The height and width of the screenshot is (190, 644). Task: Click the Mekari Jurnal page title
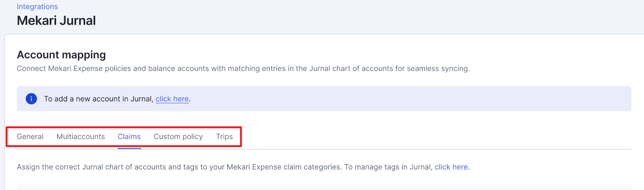point(56,21)
